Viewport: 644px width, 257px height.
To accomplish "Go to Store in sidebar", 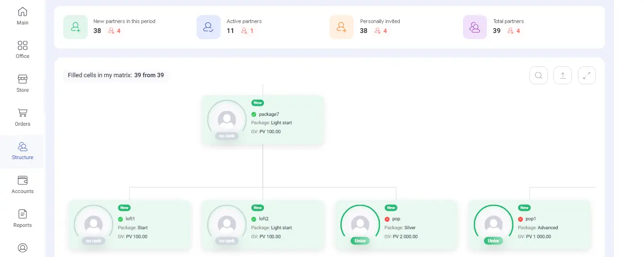I will tap(23, 83).
